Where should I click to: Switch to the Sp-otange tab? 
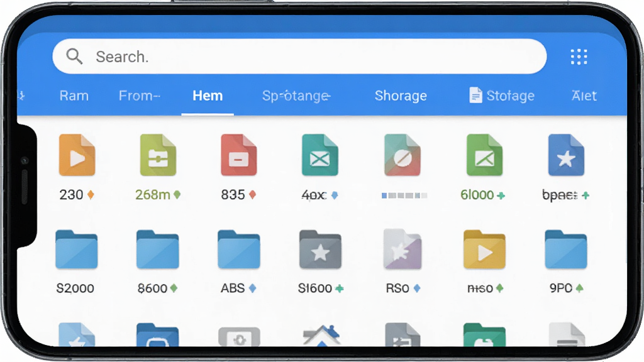click(296, 96)
